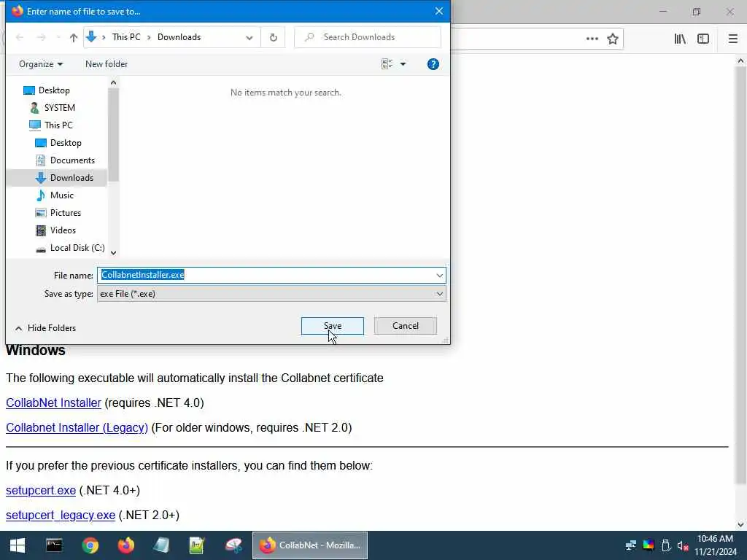Expand the address bar path history
The width and height of the screenshot is (747, 560).
(x=249, y=37)
